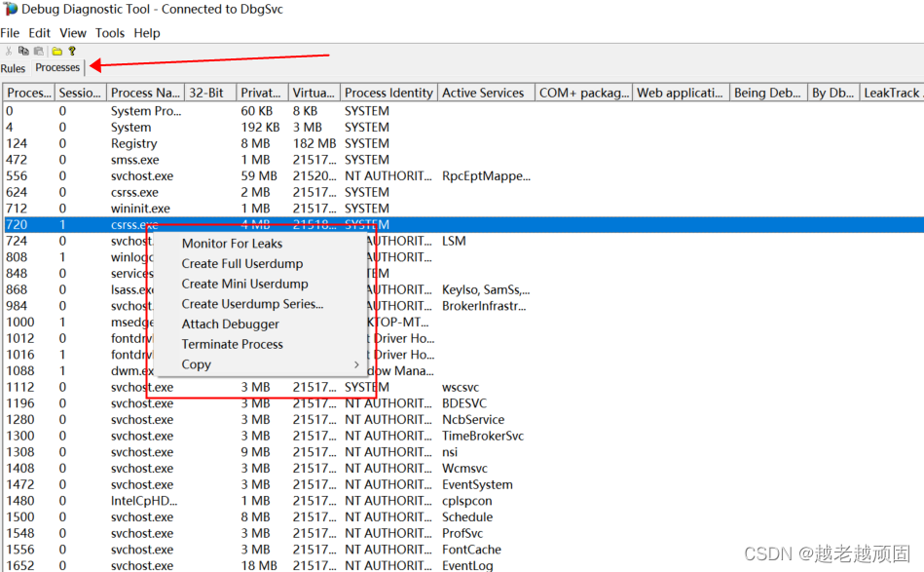The height and width of the screenshot is (572, 924).
Task: Click the FontCache service cell
Action: click(471, 549)
